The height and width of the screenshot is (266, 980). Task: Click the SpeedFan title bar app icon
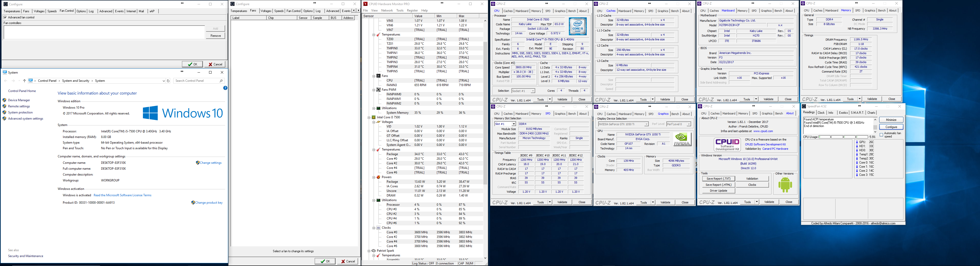tap(804, 106)
